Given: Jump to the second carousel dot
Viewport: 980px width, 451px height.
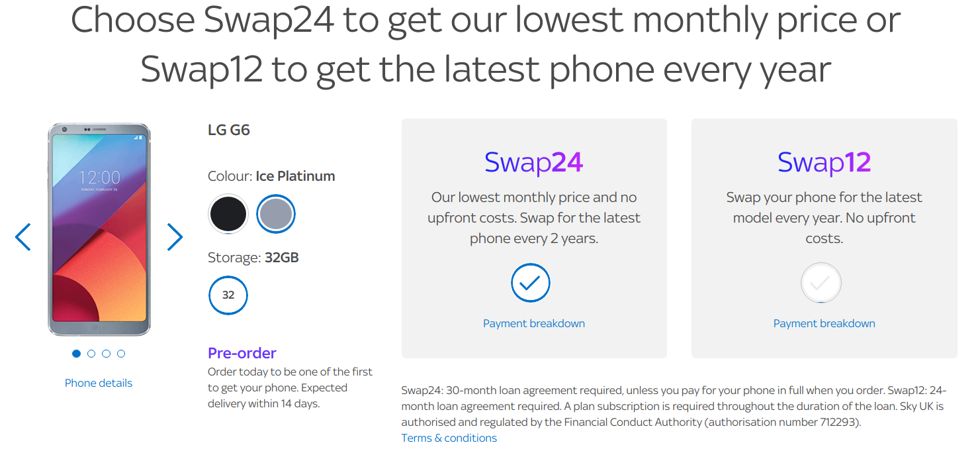Looking at the screenshot, I should point(91,354).
